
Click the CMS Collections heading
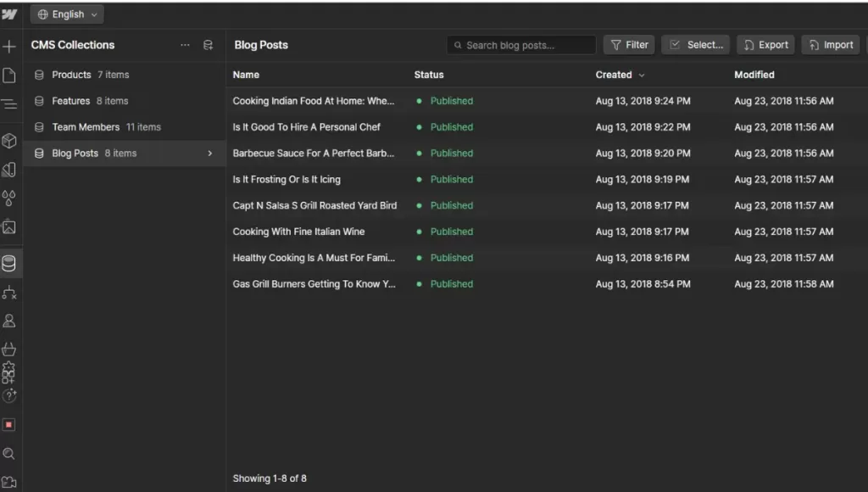[73, 45]
